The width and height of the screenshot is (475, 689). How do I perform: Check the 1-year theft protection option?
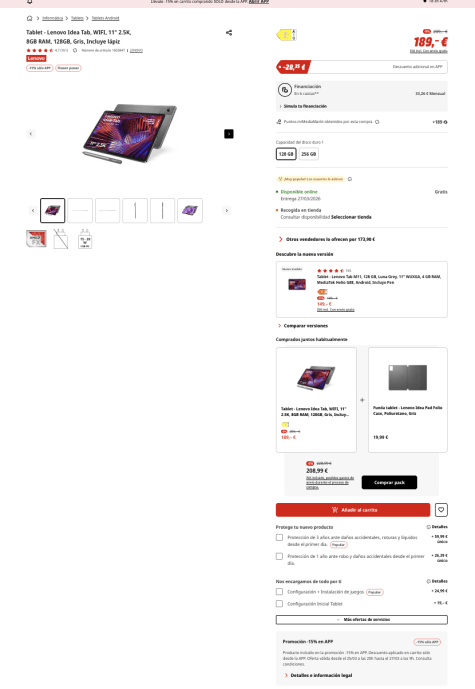click(279, 556)
